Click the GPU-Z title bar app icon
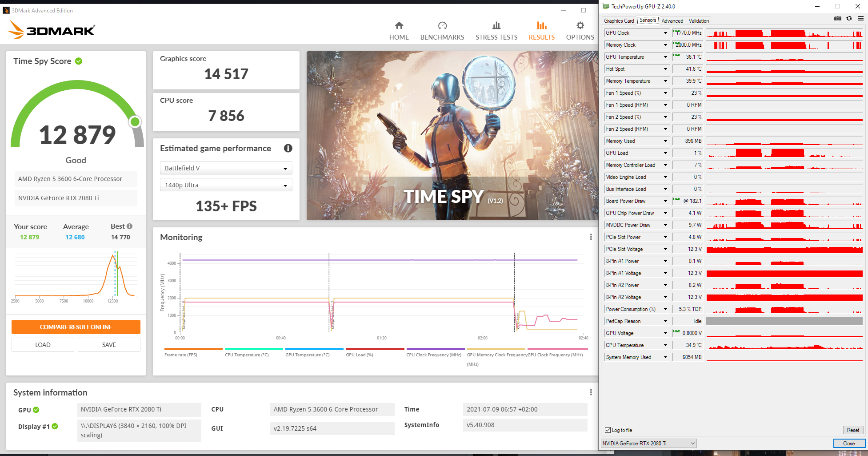The width and height of the screenshot is (868, 456). pos(606,6)
